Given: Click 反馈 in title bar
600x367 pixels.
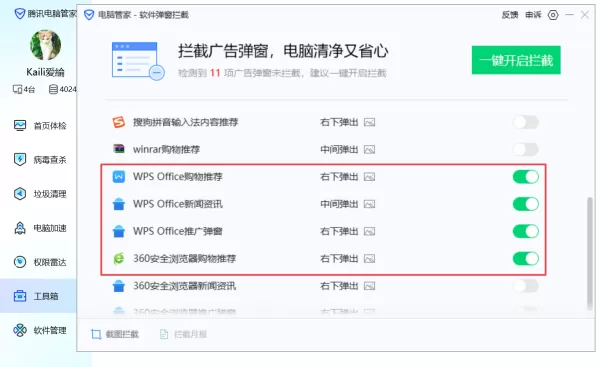Looking at the screenshot, I should pyautogui.click(x=510, y=15).
